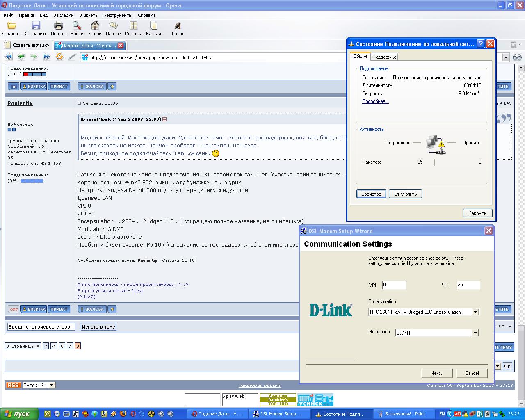Image resolution: width=525 pixels, height=420 pixels.
Task: Open the Закладки menu
Action: tap(63, 15)
